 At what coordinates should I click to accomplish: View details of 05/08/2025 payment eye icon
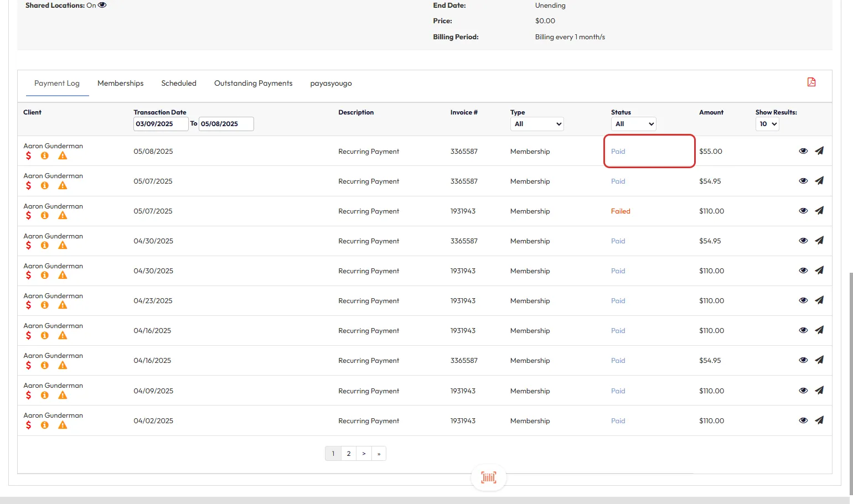coord(803,151)
